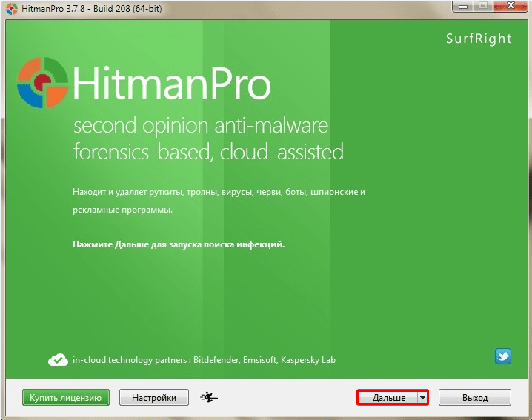Click the Выход button to exit

point(474,398)
